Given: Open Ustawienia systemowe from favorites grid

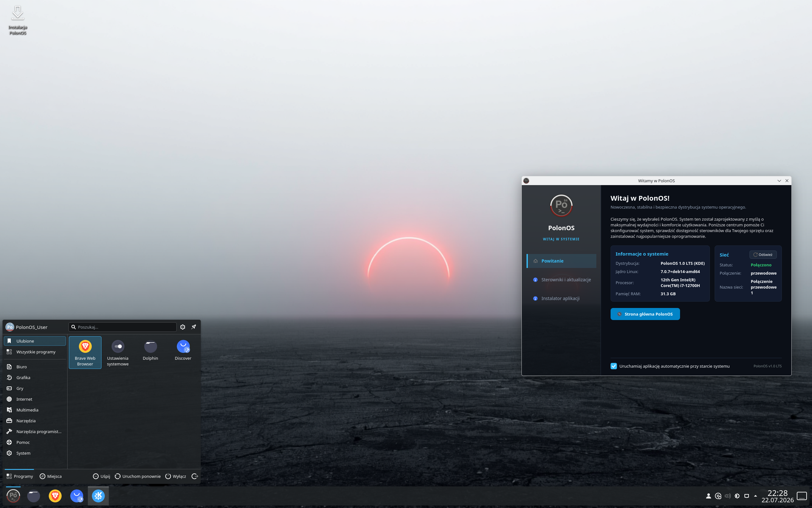Looking at the screenshot, I should [x=118, y=352].
